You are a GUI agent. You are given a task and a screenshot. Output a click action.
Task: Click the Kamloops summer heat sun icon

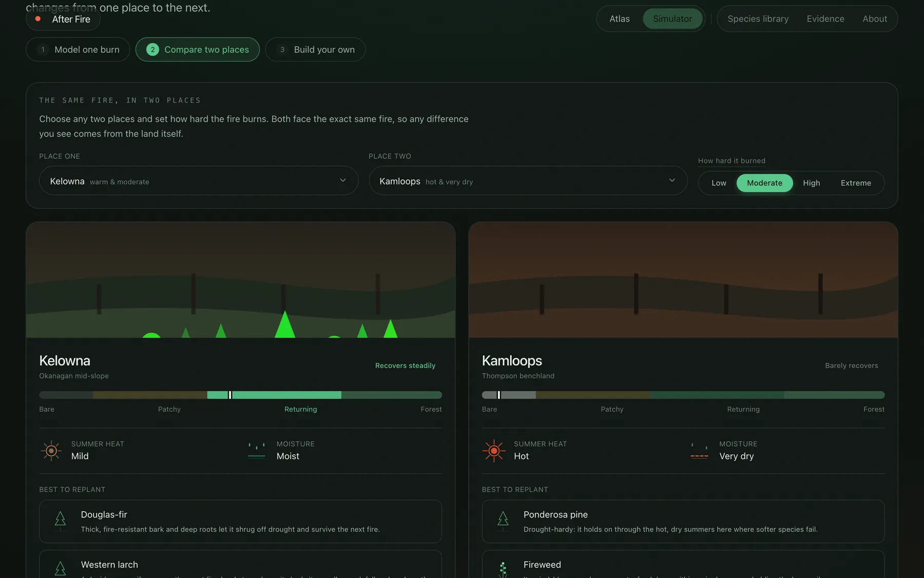tap(494, 451)
